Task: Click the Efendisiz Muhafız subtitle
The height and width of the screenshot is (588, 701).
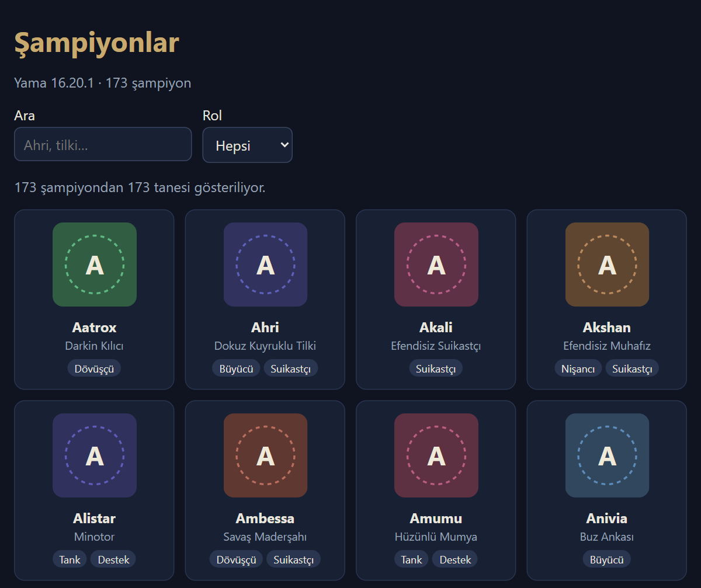Action: 607,346
